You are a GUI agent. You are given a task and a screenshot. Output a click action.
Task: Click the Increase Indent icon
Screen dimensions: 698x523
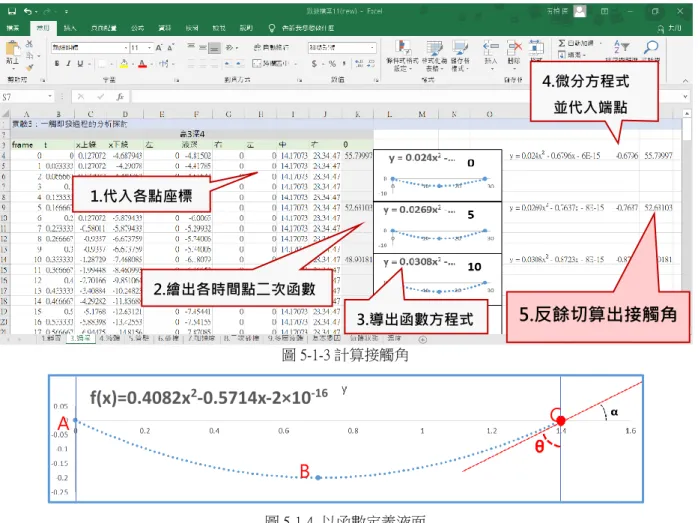[x=239, y=64]
